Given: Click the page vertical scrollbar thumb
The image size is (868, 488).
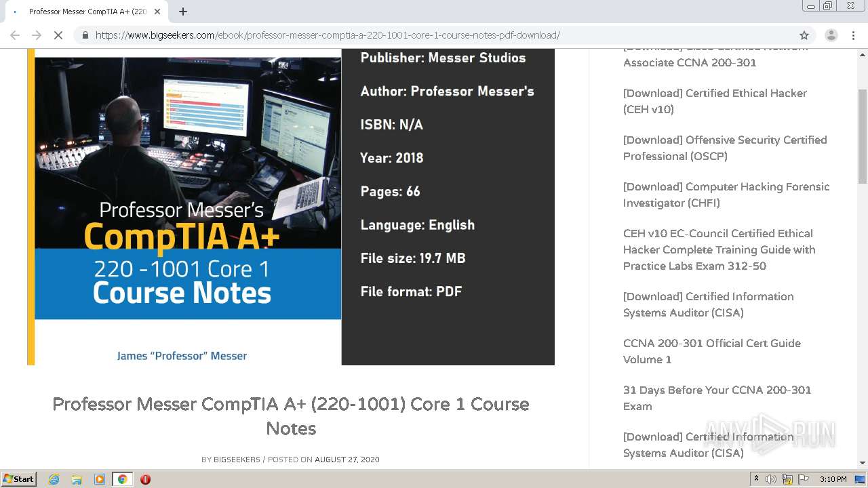Looking at the screenshot, I should tap(863, 136).
